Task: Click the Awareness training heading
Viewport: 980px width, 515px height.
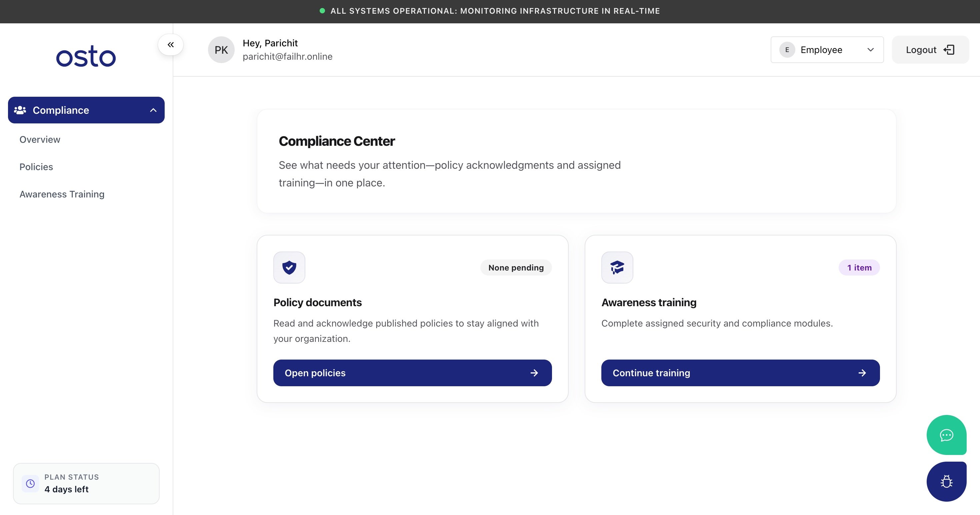Action: (649, 303)
